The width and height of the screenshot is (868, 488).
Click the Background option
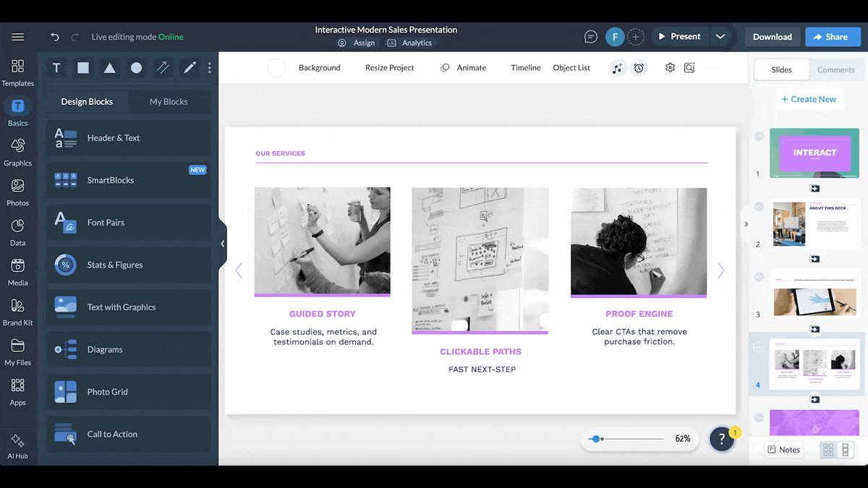tap(320, 68)
